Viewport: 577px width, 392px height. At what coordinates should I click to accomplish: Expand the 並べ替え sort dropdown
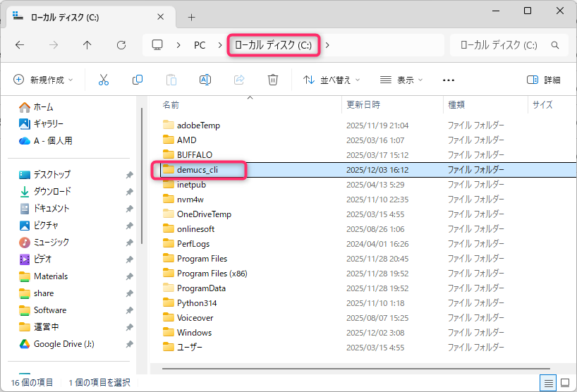(332, 80)
